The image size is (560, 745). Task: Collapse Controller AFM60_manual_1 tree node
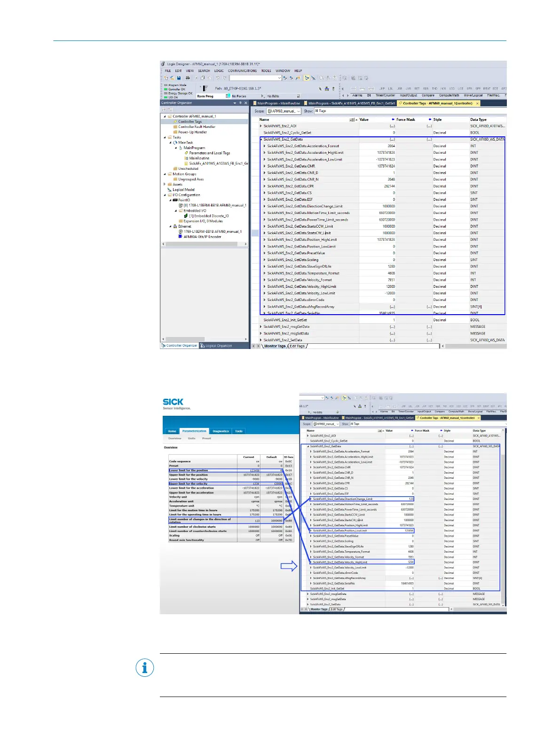coord(165,116)
